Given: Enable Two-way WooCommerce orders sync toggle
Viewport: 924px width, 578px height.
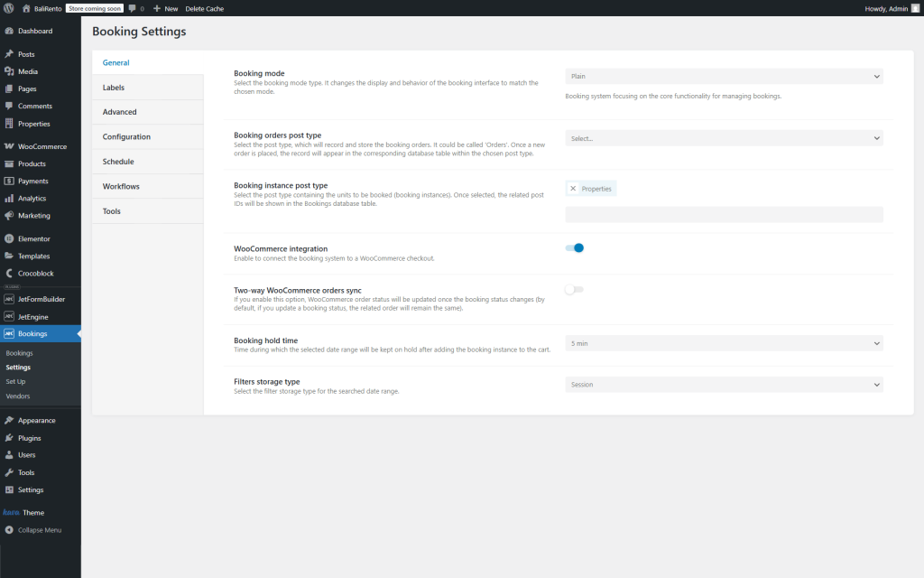Looking at the screenshot, I should pos(575,290).
